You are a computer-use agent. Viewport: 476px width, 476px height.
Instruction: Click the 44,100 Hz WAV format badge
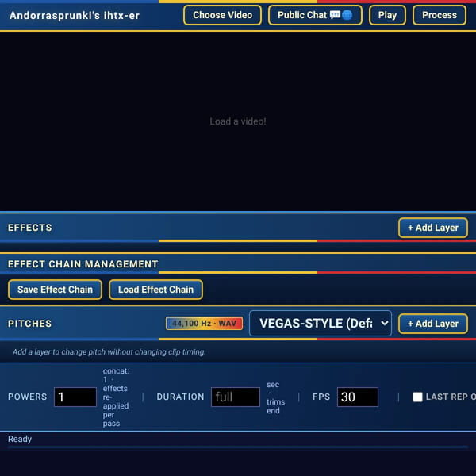(204, 324)
